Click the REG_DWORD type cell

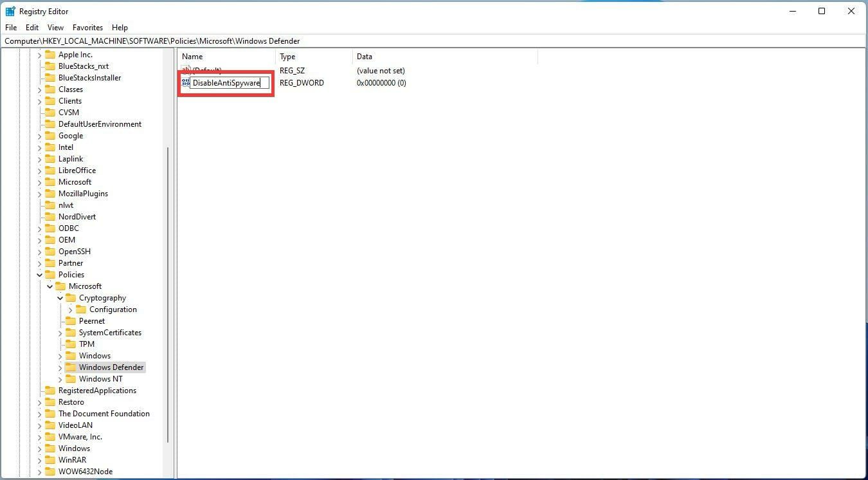[x=302, y=83]
